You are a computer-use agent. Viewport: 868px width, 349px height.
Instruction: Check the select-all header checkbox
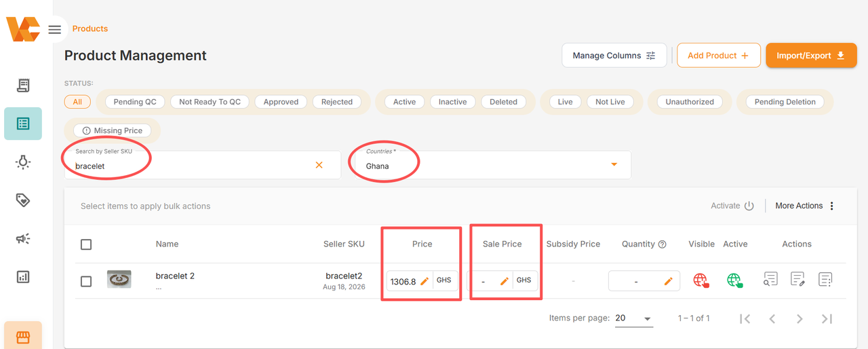(x=86, y=244)
